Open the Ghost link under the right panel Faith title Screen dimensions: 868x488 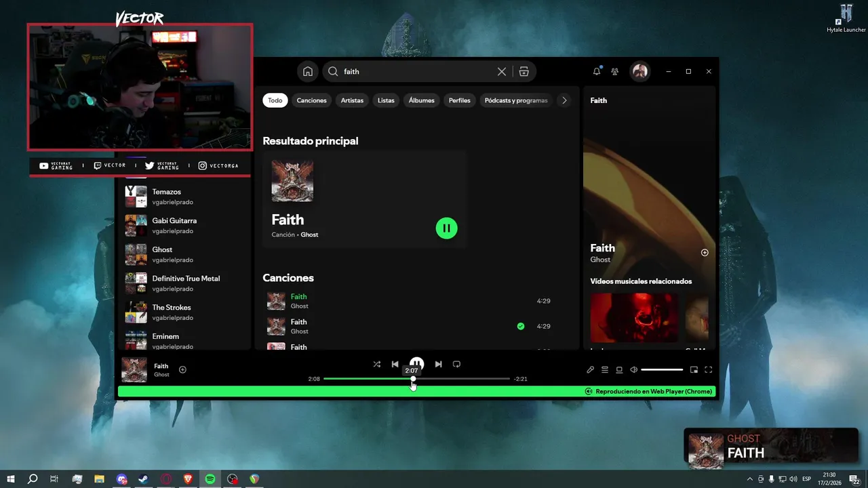tap(600, 260)
